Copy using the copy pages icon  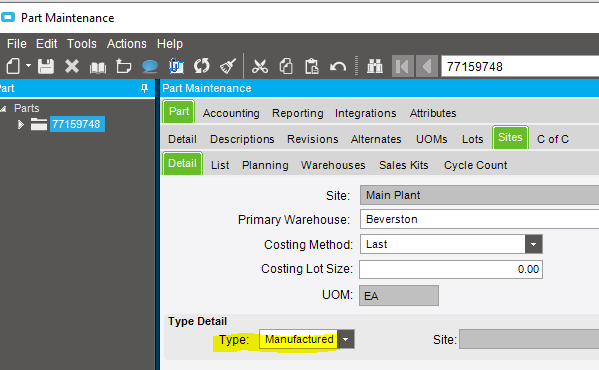[x=286, y=66]
